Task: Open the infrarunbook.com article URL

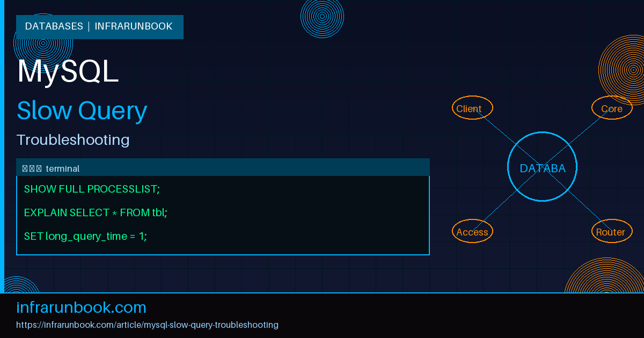Action: [148, 325]
